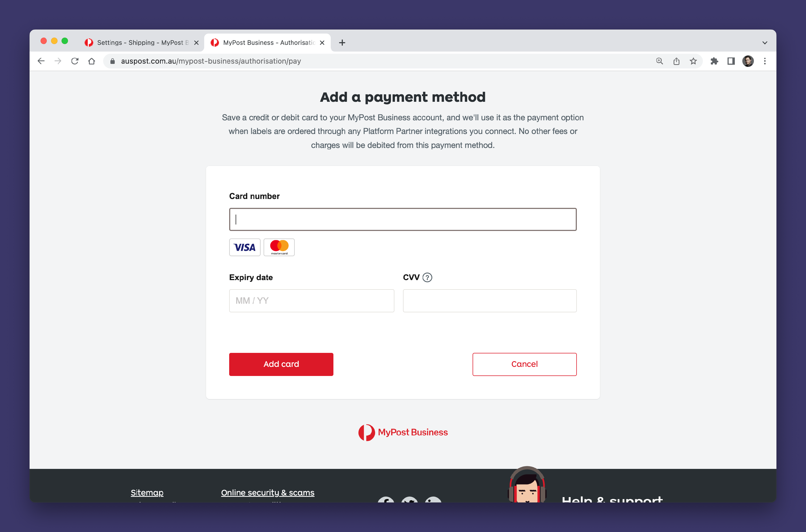
Task: Open a new browser tab
Action: pos(342,42)
